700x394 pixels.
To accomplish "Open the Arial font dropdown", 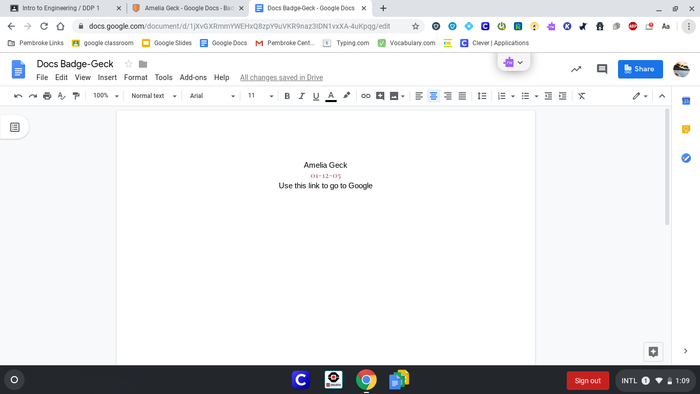I will tap(212, 96).
